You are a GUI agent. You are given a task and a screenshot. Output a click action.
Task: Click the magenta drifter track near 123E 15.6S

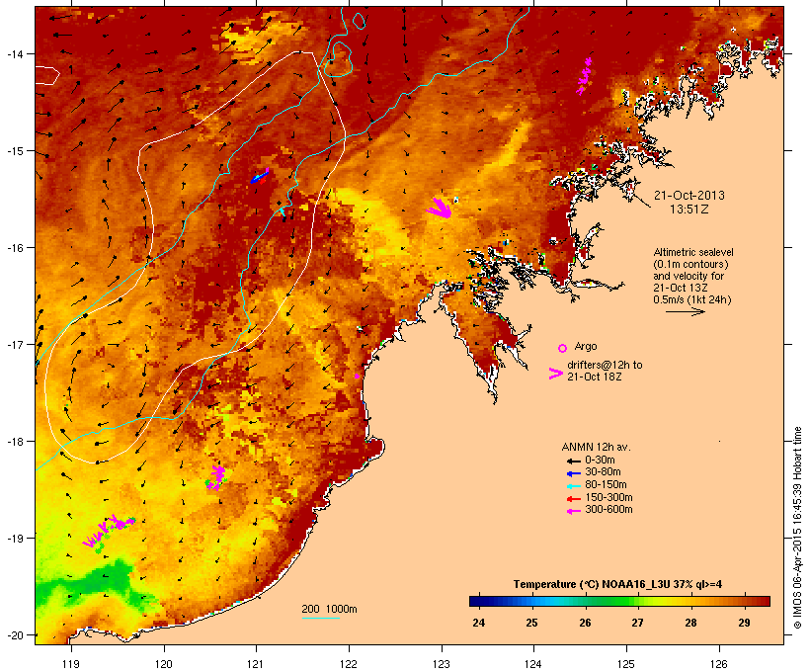[x=441, y=209]
